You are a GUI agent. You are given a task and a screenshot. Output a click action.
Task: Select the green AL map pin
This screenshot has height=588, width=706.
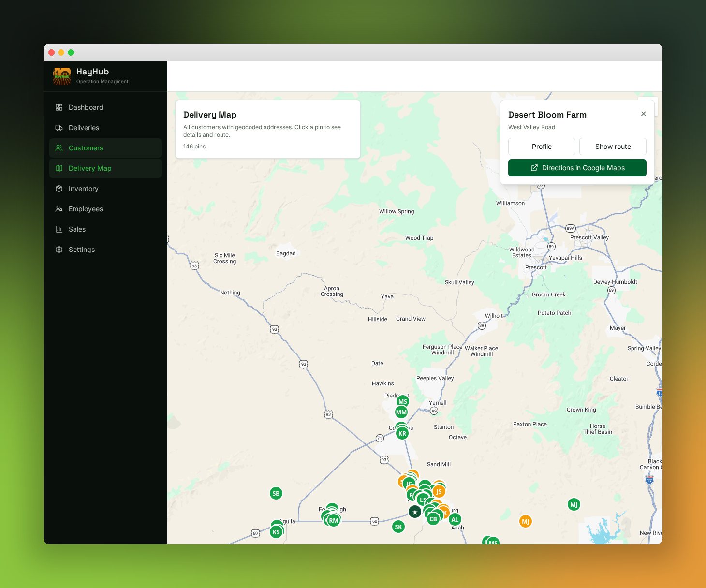pos(455,519)
